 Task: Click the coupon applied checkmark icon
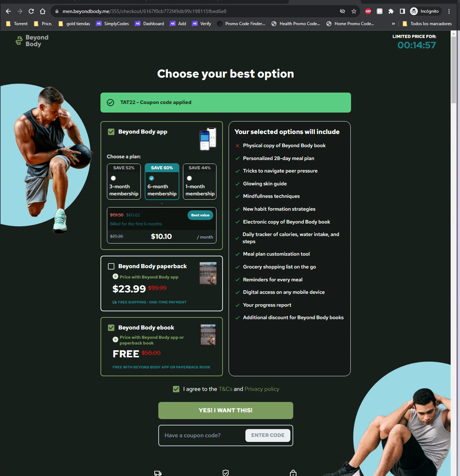click(110, 102)
